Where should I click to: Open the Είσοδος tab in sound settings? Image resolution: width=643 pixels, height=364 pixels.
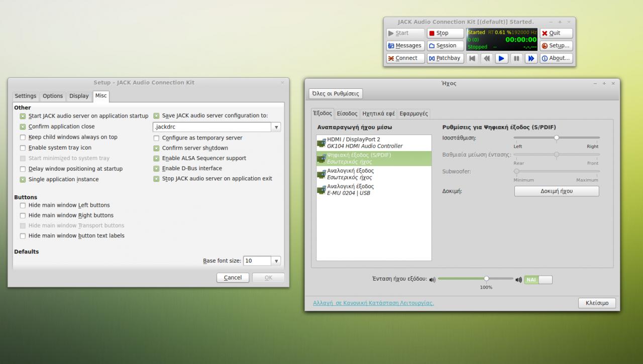[x=347, y=114]
